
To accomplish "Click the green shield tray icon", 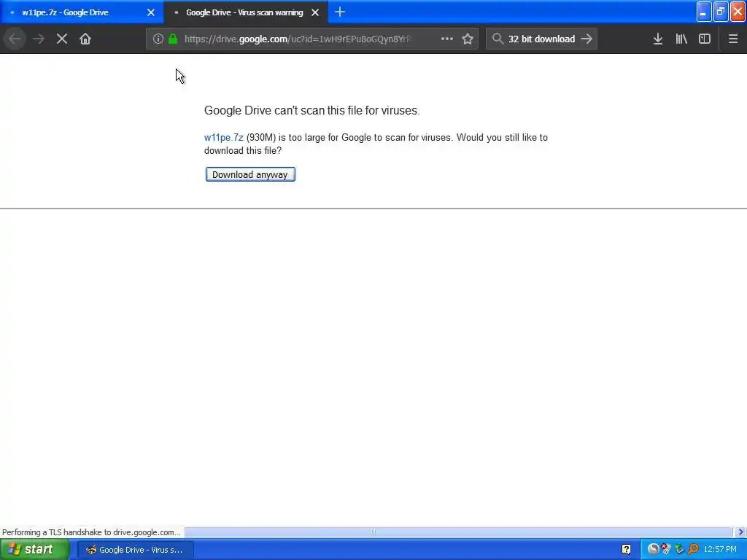I will (x=679, y=550).
